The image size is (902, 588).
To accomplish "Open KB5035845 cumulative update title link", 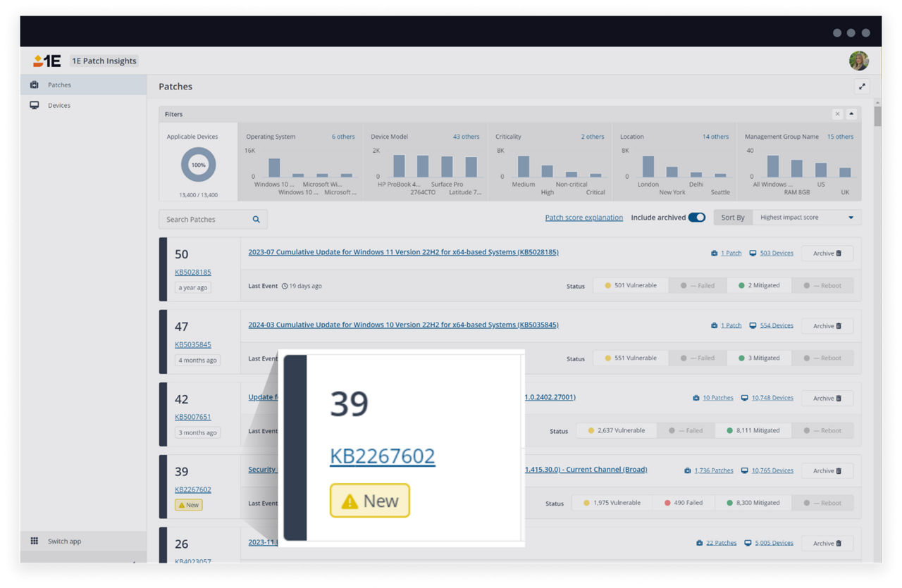I will (403, 325).
